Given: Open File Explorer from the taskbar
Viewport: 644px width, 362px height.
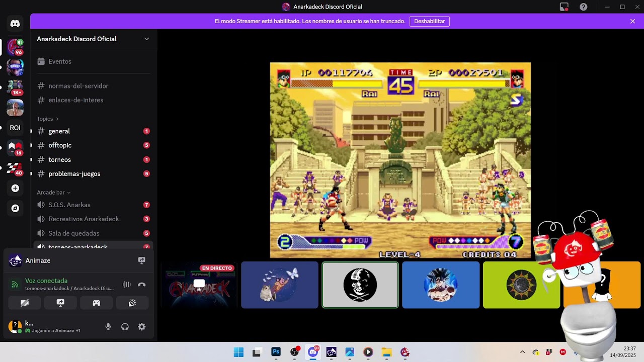Looking at the screenshot, I should (x=386, y=352).
